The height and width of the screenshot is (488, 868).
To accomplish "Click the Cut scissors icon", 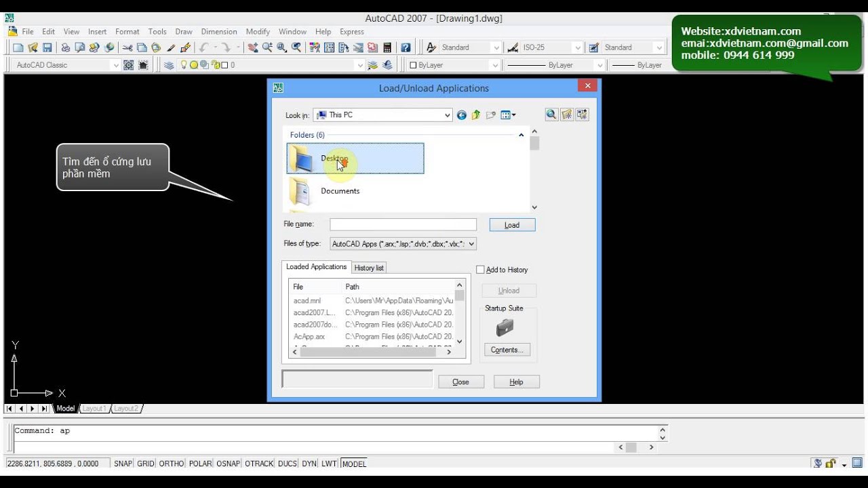I will click(x=127, y=47).
